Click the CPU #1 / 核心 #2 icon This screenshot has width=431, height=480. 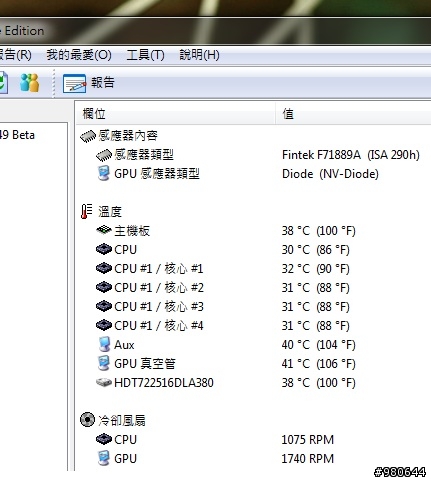point(104,287)
